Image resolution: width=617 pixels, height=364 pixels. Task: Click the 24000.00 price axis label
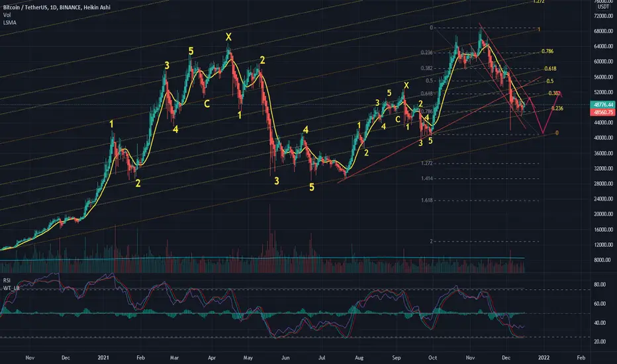click(x=604, y=199)
